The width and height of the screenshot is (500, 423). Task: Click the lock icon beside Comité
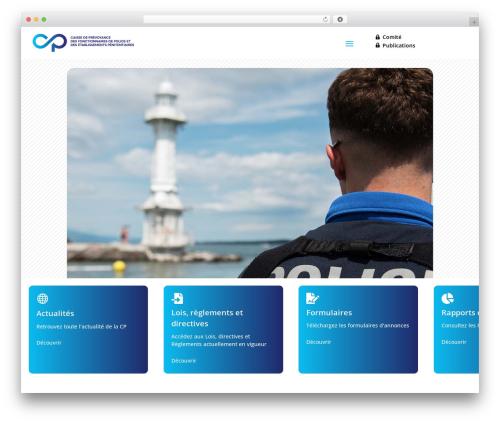pos(377,37)
